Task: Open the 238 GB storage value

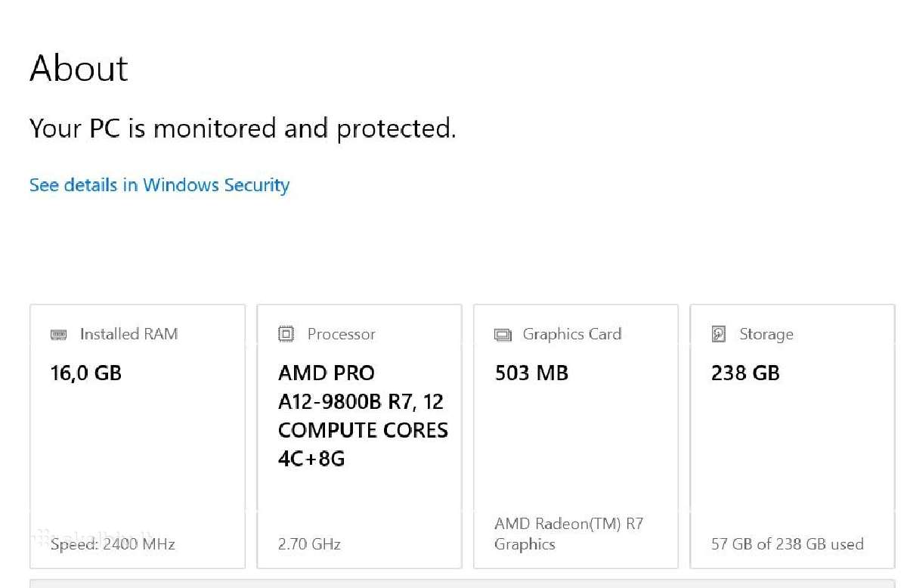Action: [x=745, y=373]
